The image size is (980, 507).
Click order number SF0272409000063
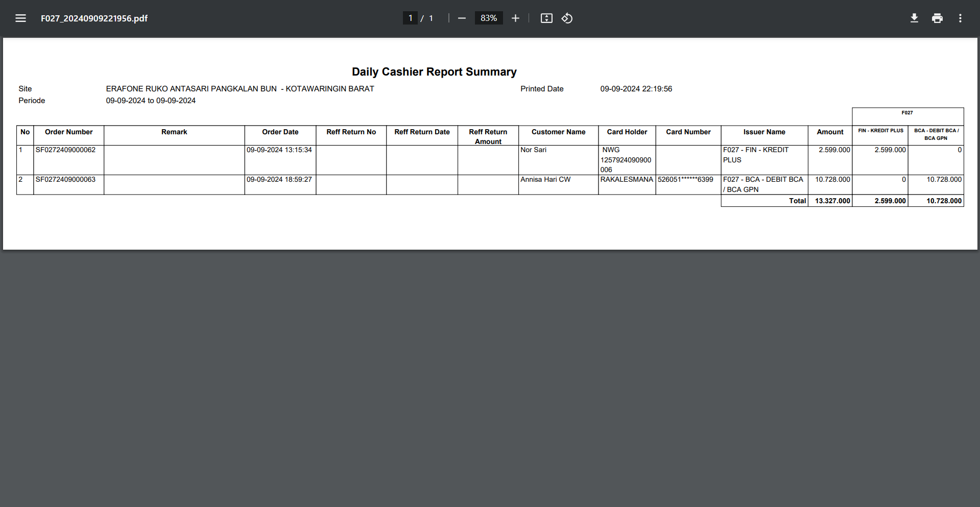coord(65,180)
